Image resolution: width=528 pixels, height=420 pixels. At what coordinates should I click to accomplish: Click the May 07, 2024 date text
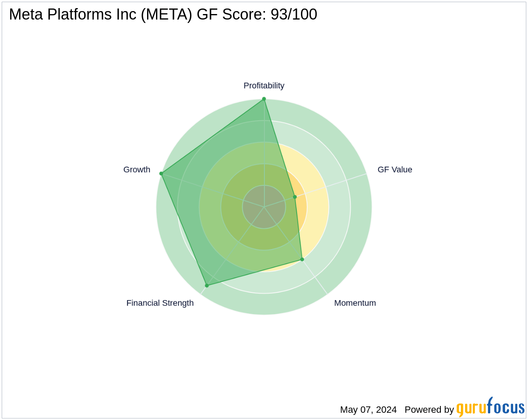point(368,410)
